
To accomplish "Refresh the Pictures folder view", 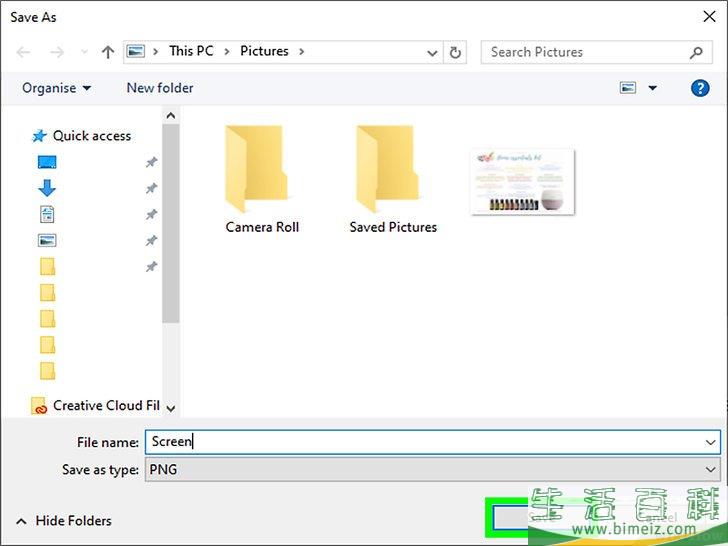I will 456,52.
